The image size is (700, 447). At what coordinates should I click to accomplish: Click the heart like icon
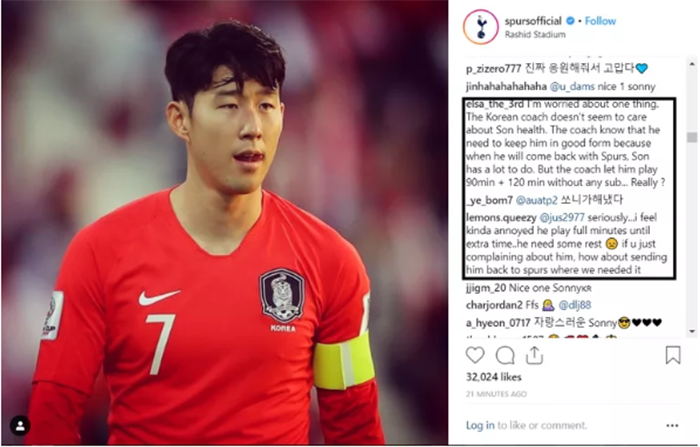pos(475,355)
